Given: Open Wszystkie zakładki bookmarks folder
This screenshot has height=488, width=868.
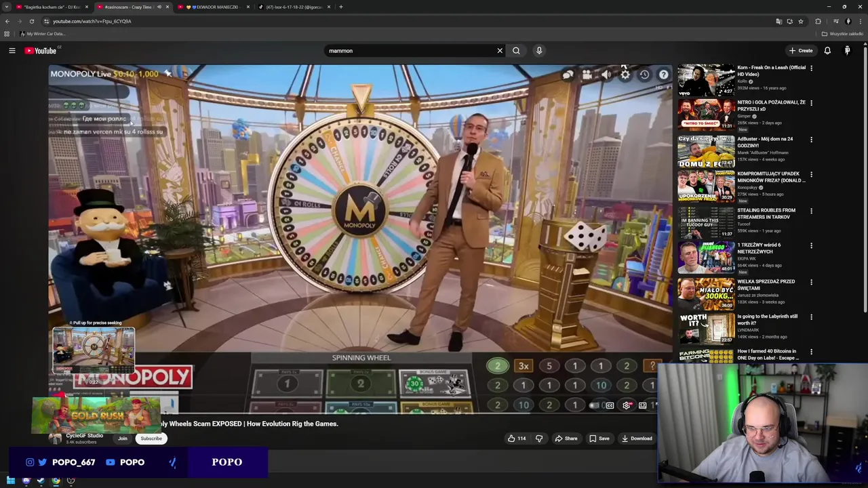Looking at the screenshot, I should coord(842,34).
